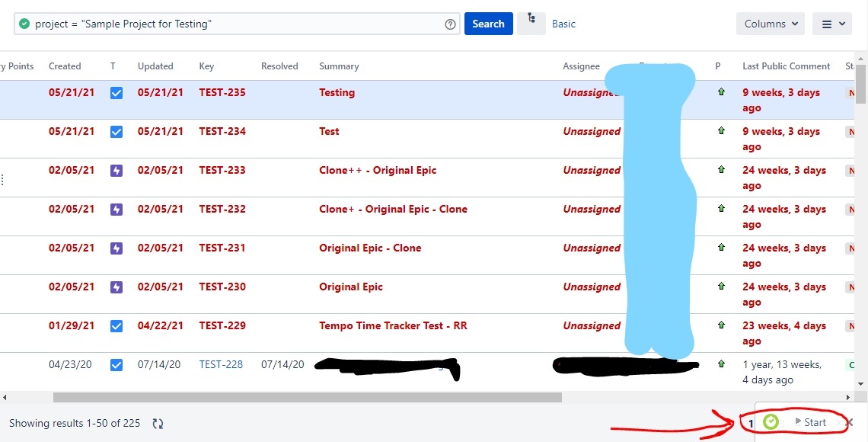Sort by the Last Public Comment column
The height and width of the screenshot is (442, 868).
tap(786, 66)
